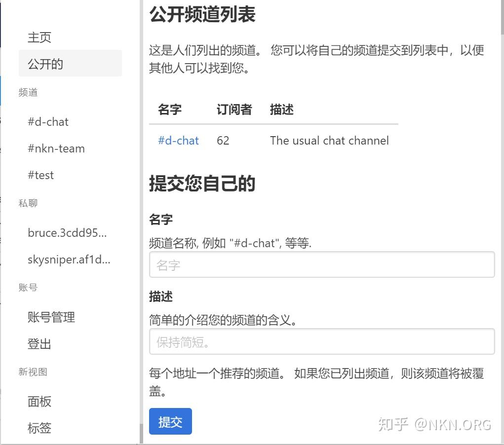Screen dimensions: 504x445
Task: Open the 面板 panel view
Action: [39, 402]
